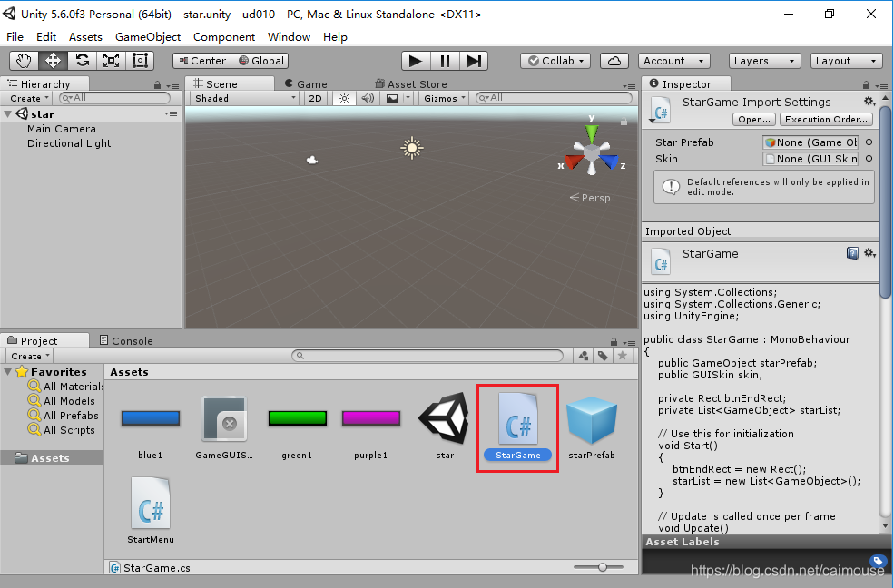Screen dimensions: 894x588
Task: Select the StartMenu script asset
Action: [x=151, y=511]
